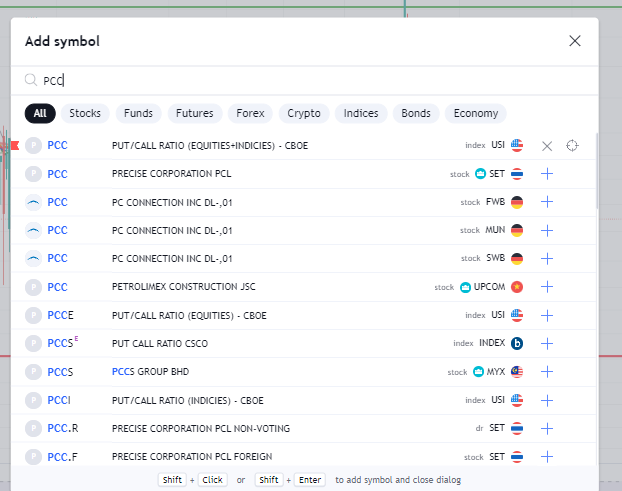Click PCC ticker on the FWB row
Viewport: 622px width, 491px height.
(x=58, y=202)
